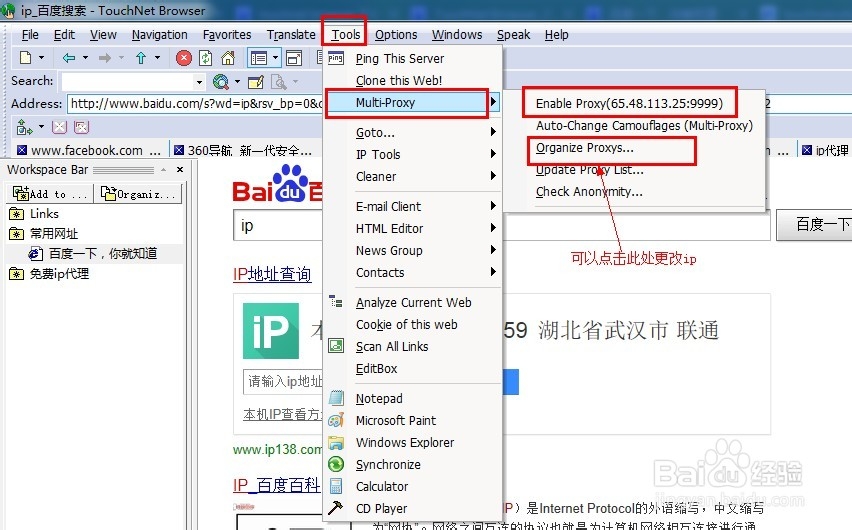Screen dimensions: 852x530
Task: Open the File menu
Action: (x=30, y=35)
